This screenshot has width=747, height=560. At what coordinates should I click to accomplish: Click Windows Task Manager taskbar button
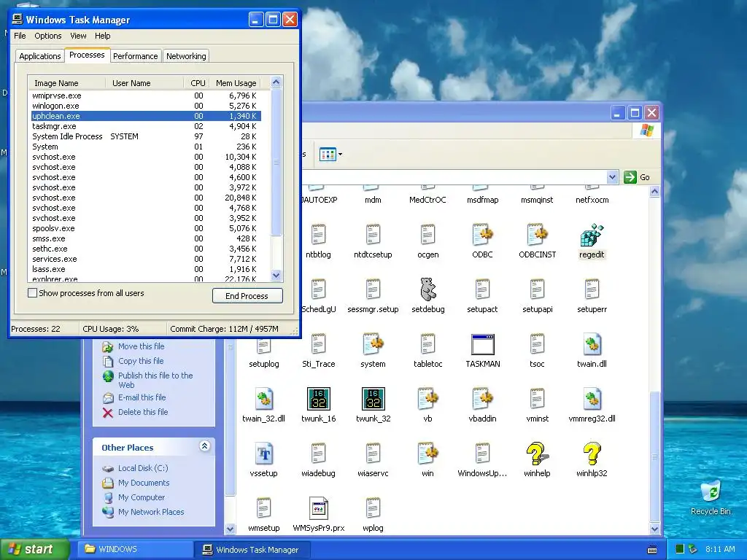click(x=252, y=550)
